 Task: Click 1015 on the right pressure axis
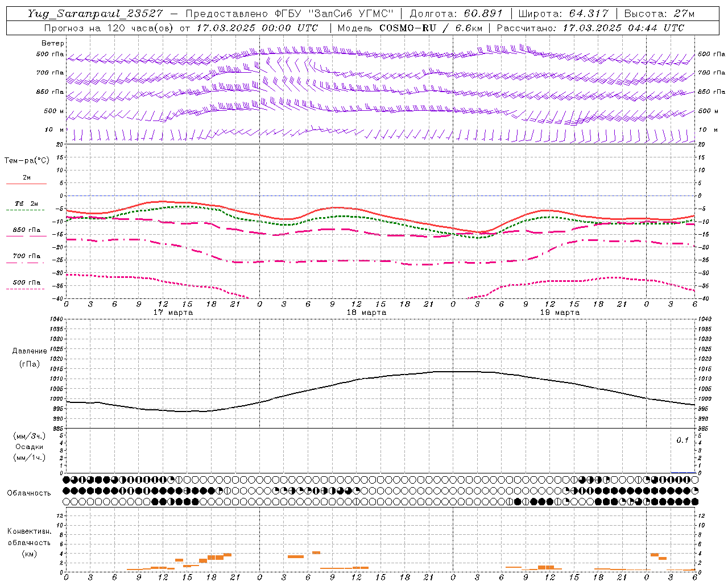click(x=704, y=369)
